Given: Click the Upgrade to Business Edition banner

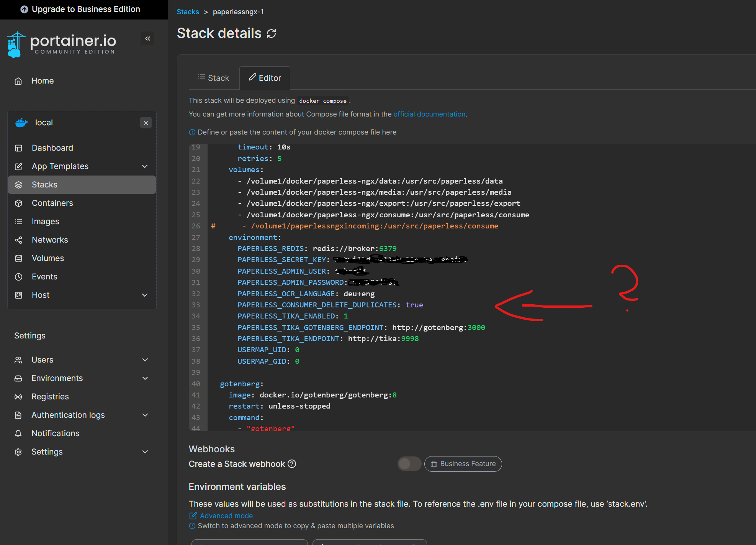Looking at the screenshot, I should [80, 9].
